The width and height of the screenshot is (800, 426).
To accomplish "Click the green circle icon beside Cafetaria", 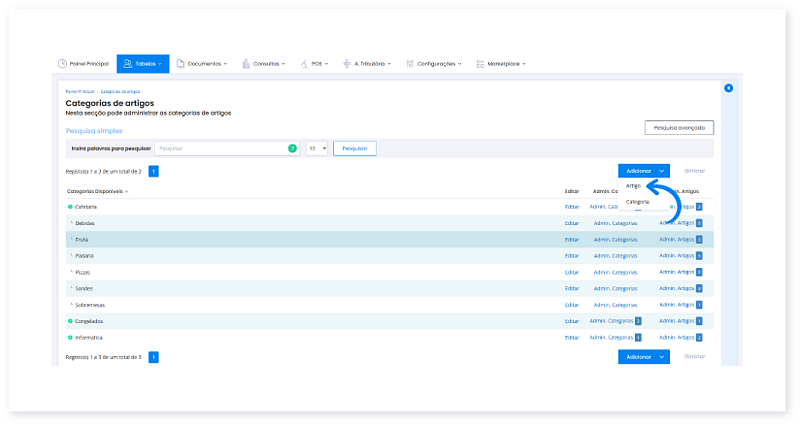I will pyautogui.click(x=70, y=206).
